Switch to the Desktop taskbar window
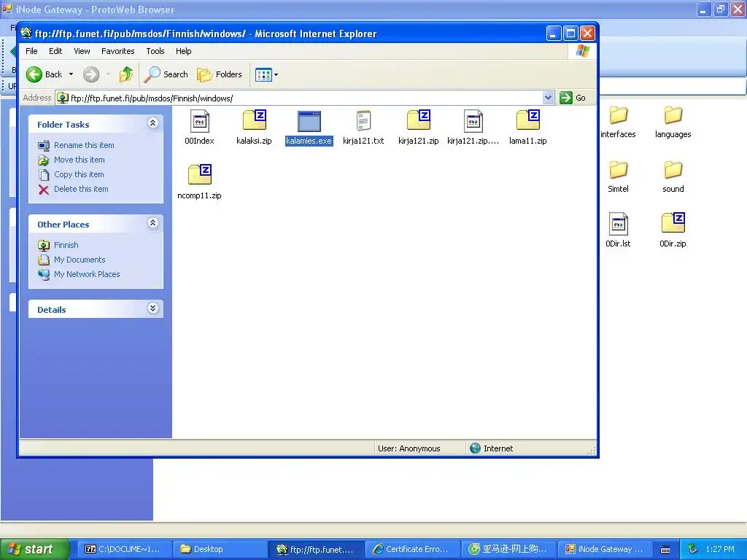This screenshot has height=560, width=747. point(220,549)
